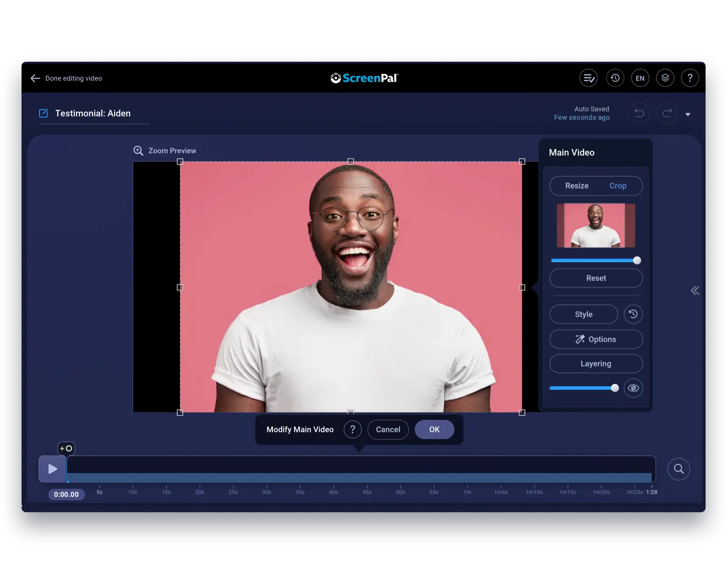The height and width of the screenshot is (573, 728).
Task: Toggle main video visibility eye icon
Action: click(633, 388)
